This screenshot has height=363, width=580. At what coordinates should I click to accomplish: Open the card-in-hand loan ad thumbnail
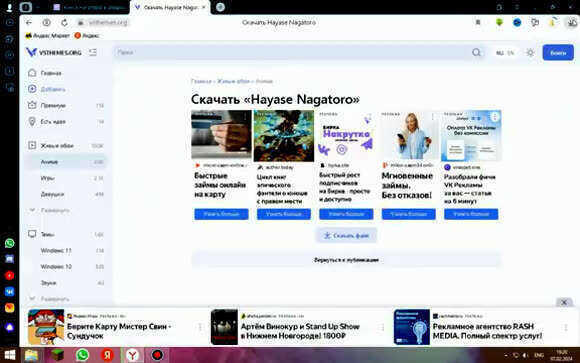[221, 134]
